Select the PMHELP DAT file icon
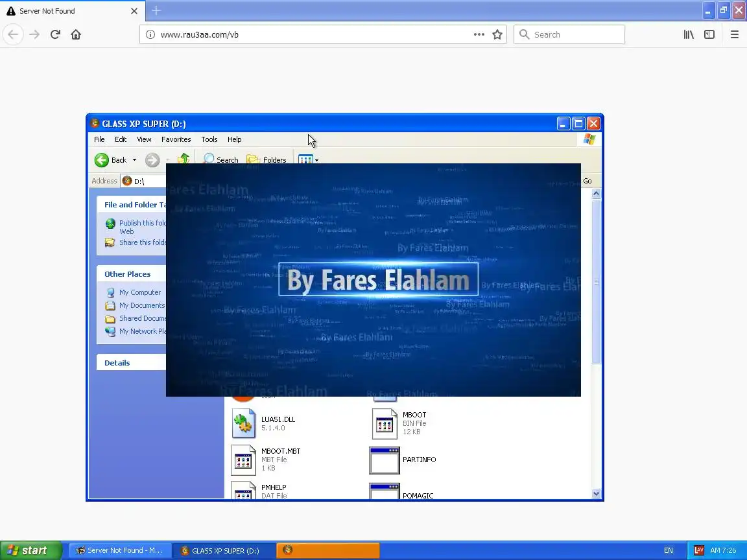The height and width of the screenshot is (560, 747). [x=243, y=491]
